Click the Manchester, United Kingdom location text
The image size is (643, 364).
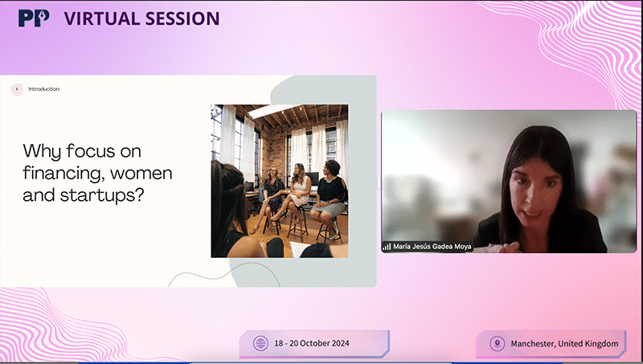(x=564, y=344)
